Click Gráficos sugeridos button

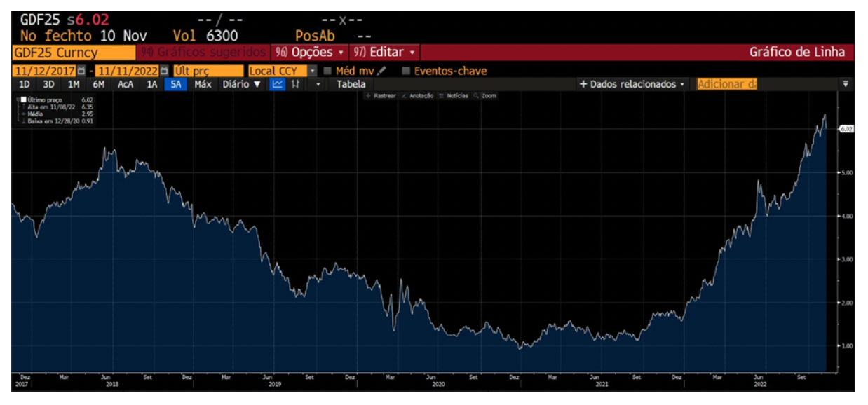tap(203, 53)
